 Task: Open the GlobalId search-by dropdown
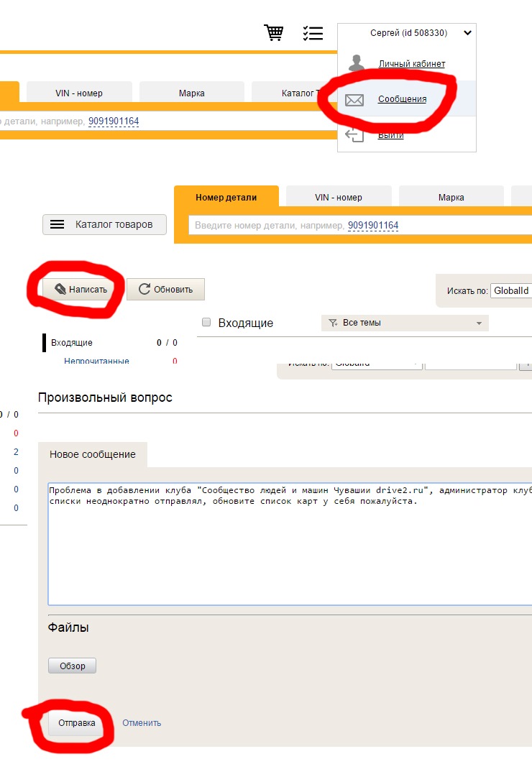[511, 290]
